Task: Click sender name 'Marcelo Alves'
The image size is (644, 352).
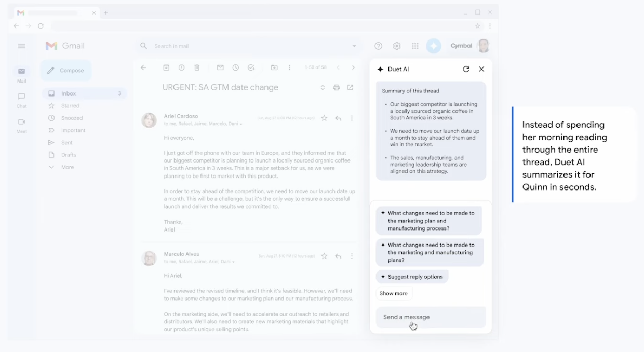Action: [x=181, y=254]
